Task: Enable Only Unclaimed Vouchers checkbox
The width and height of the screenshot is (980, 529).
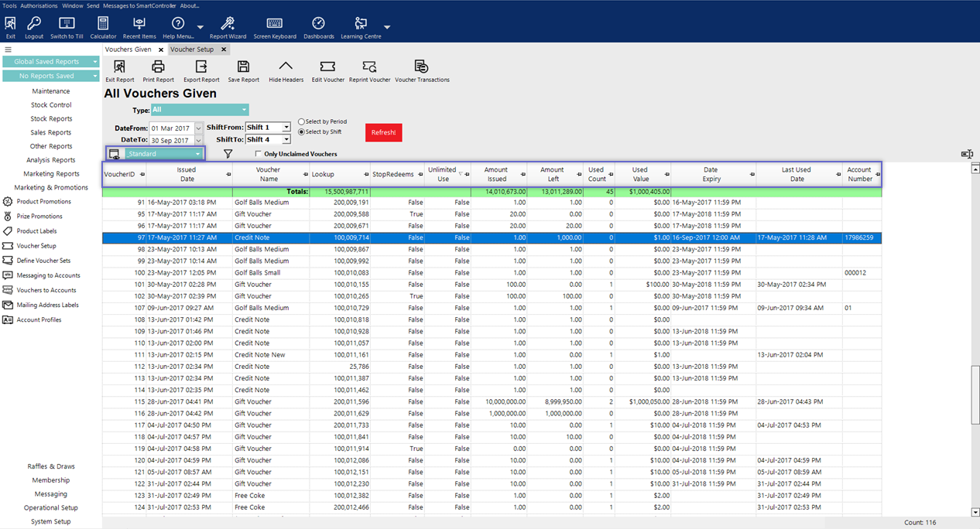Action: click(258, 154)
